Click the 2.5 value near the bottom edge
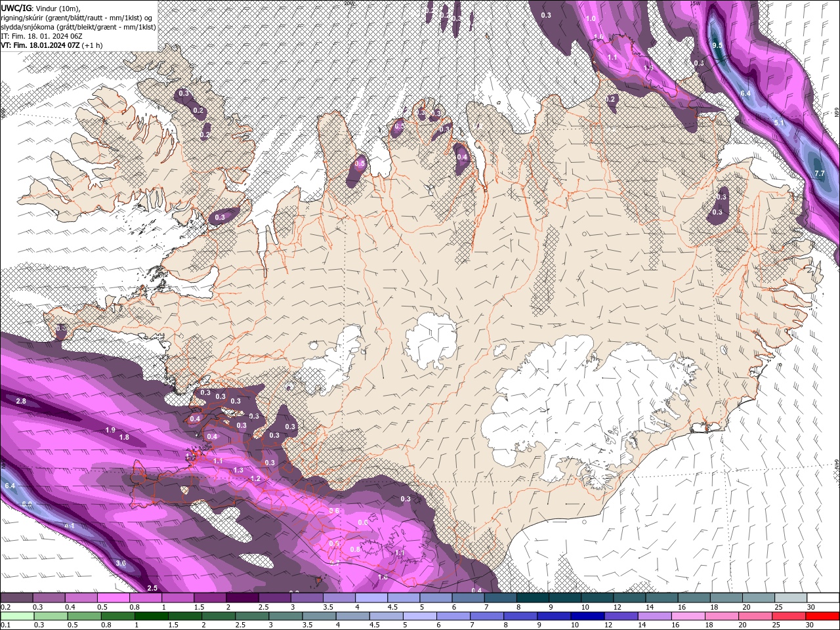 click(152, 587)
